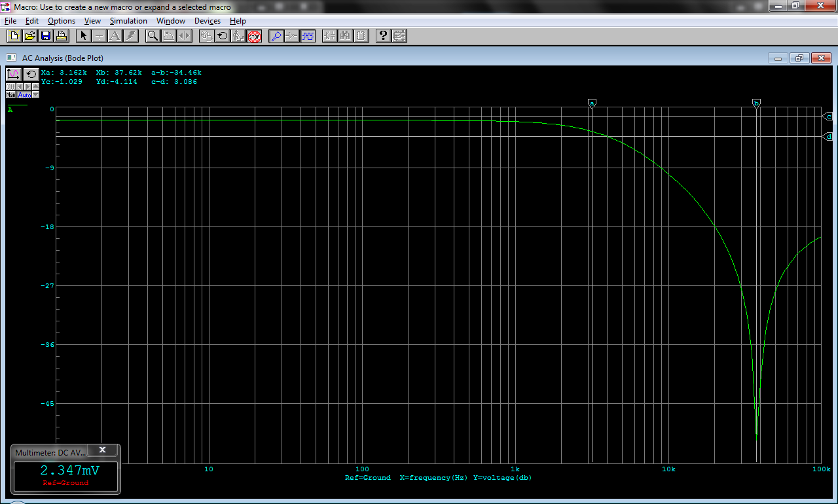Screen dimensions: 838x504
Task: Toggle the Off button in plot controls
Action: [10, 86]
